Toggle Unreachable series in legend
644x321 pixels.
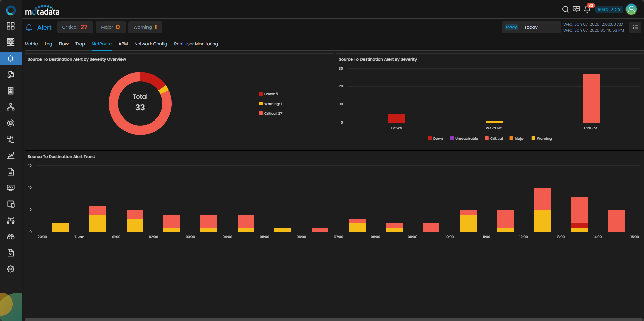pyautogui.click(x=464, y=138)
